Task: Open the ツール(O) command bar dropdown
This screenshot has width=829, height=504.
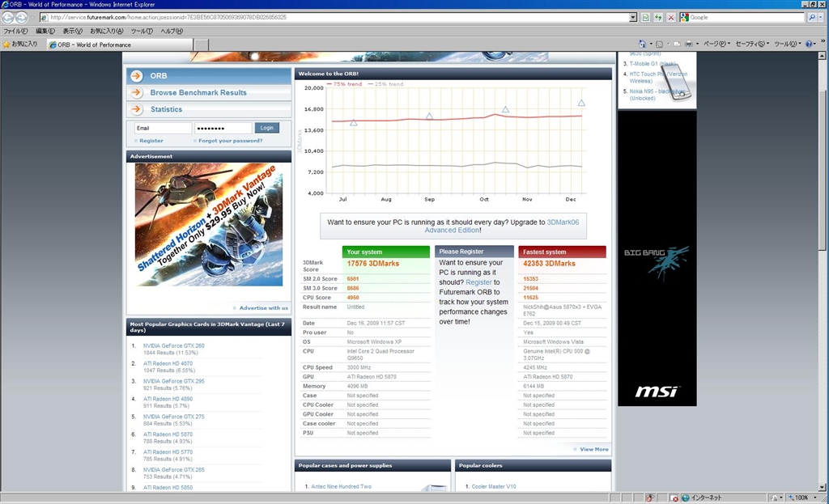Action: tap(787, 44)
